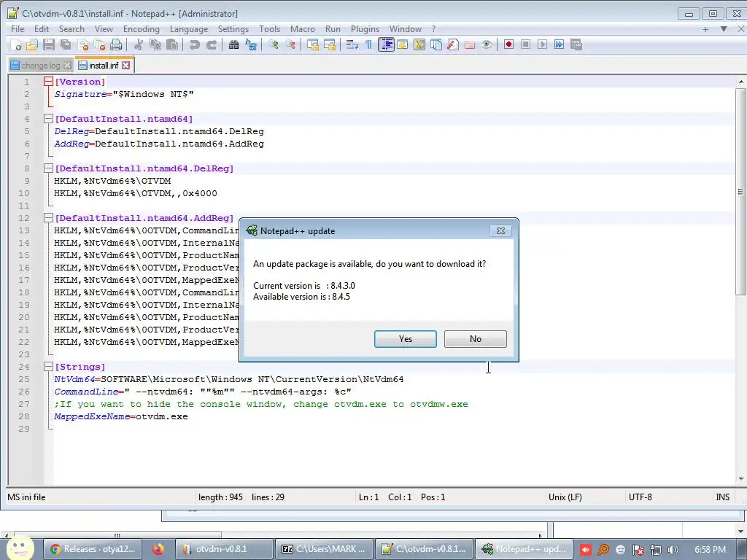Viewport: 747px width, 560px height.
Task: Close the install.inf tab
Action: (x=125, y=65)
